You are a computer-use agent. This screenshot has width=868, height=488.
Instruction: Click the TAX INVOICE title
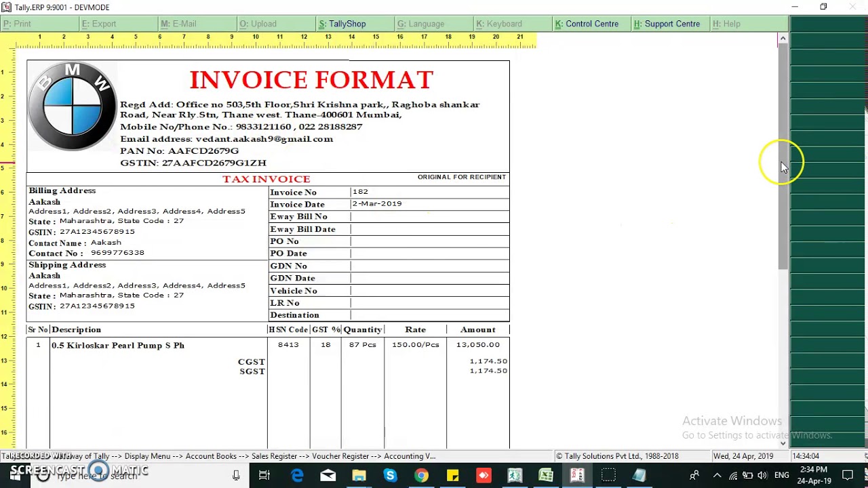(267, 179)
